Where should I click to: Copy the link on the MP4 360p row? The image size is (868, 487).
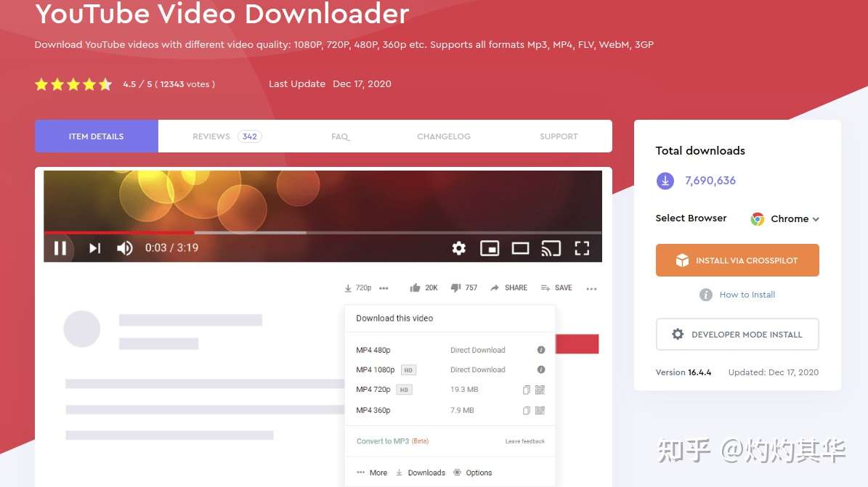(x=526, y=410)
